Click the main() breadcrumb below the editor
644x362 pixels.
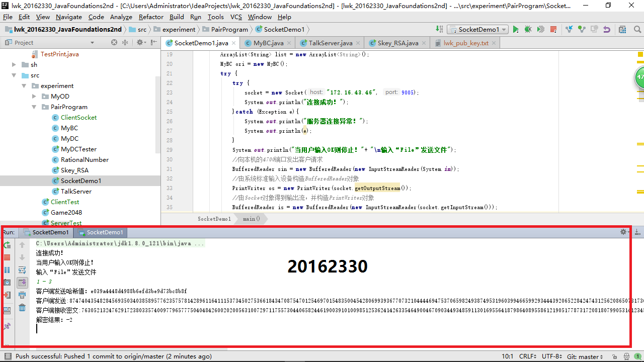(x=252, y=219)
